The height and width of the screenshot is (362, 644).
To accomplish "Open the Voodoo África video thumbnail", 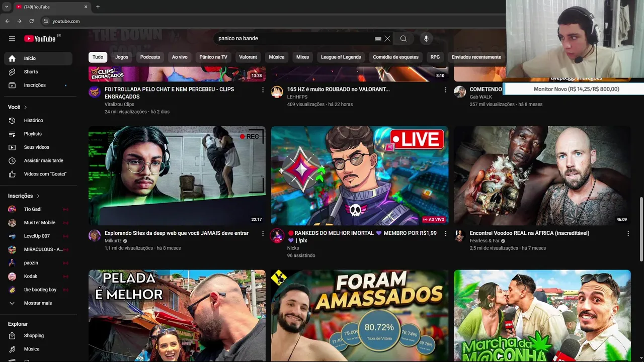I will [542, 175].
